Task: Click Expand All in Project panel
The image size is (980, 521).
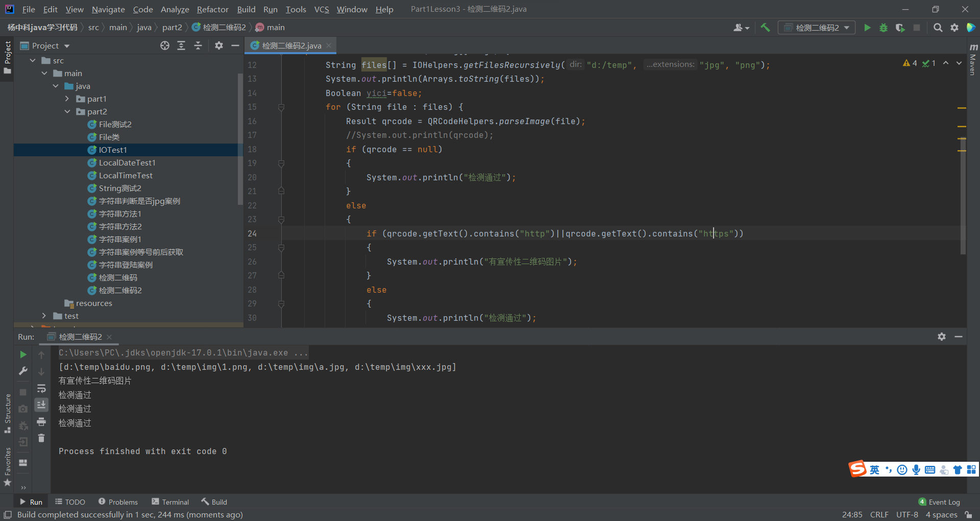Action: pos(181,45)
